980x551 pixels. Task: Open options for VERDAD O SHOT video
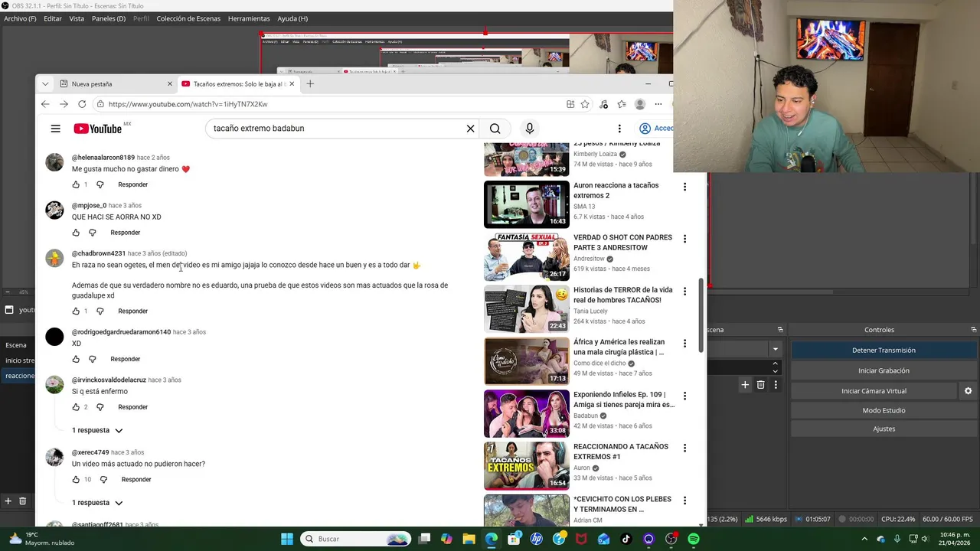point(684,239)
